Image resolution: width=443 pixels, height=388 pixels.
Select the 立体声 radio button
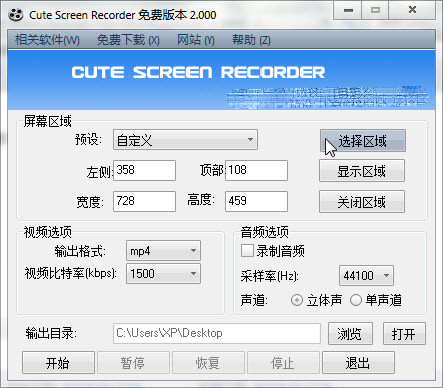(x=297, y=300)
